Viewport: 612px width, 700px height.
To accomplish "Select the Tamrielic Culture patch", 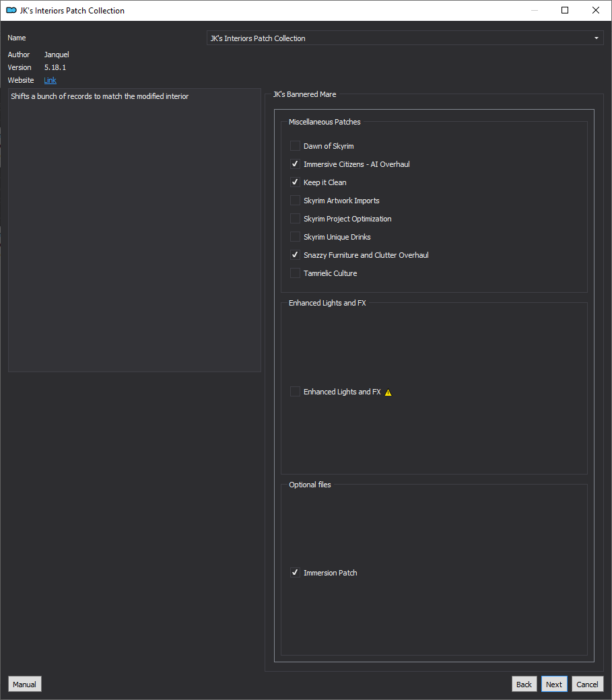I will 295,273.
